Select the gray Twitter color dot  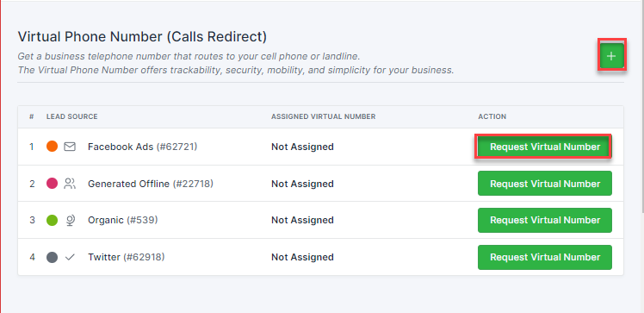click(x=53, y=258)
